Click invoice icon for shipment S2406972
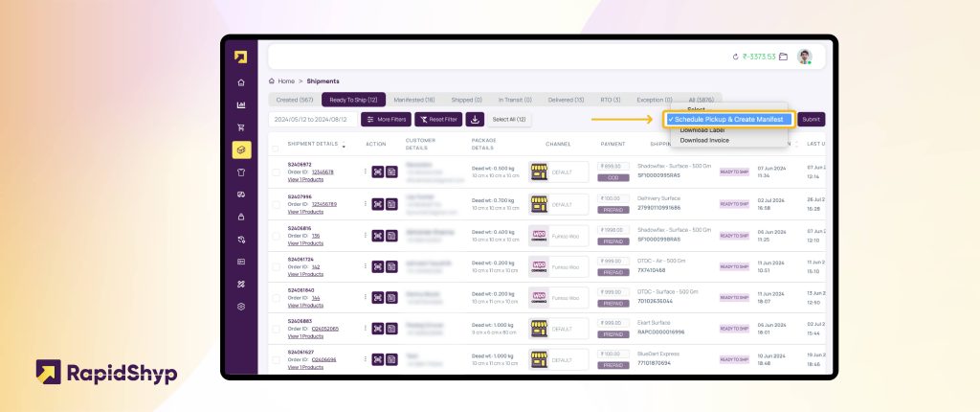 click(x=391, y=172)
